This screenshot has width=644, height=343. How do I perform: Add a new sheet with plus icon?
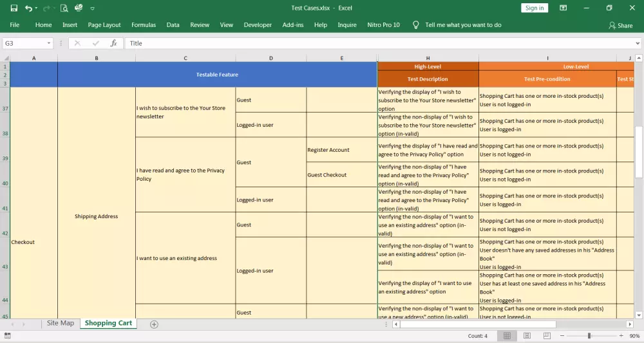click(x=154, y=324)
